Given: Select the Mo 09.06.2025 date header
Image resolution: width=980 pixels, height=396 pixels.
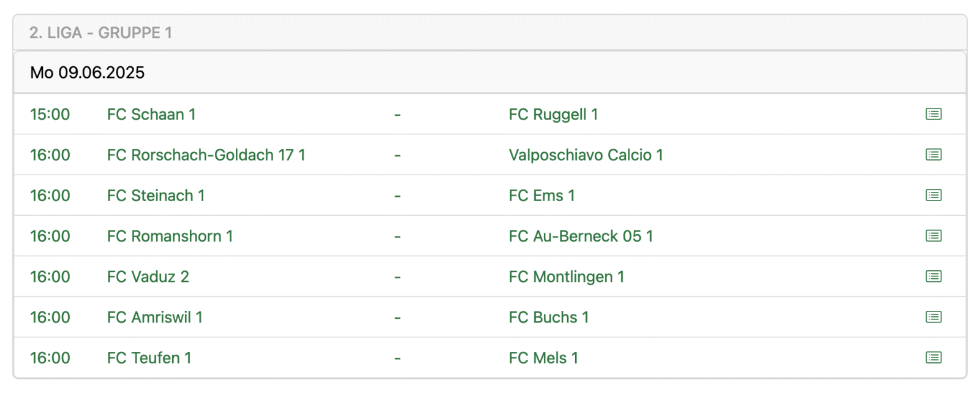Looking at the screenshot, I should click(x=88, y=72).
